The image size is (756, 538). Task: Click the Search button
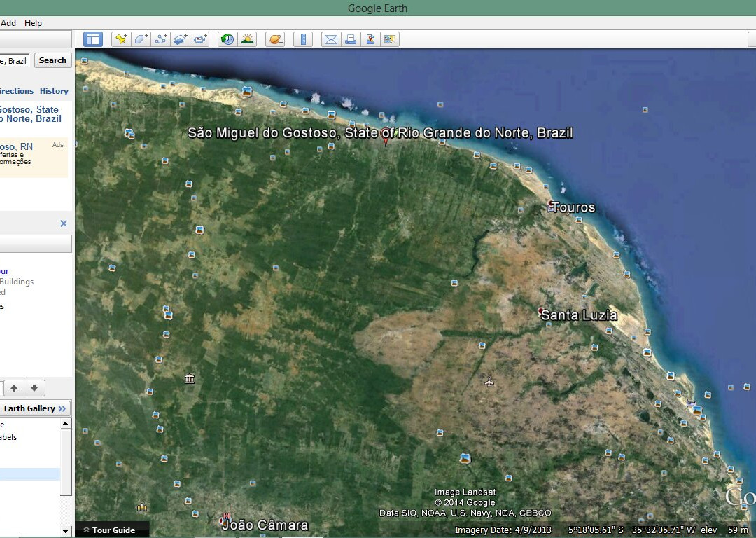click(x=52, y=60)
